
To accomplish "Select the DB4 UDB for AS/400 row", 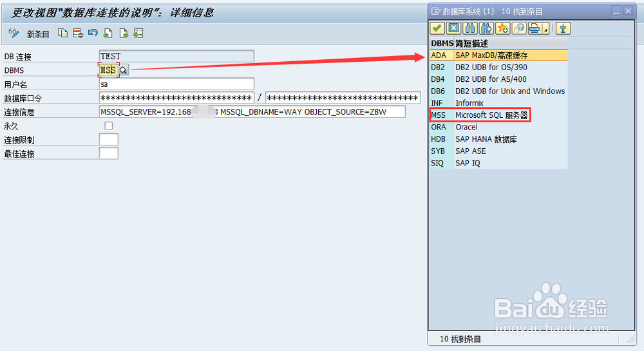I will 498,79.
